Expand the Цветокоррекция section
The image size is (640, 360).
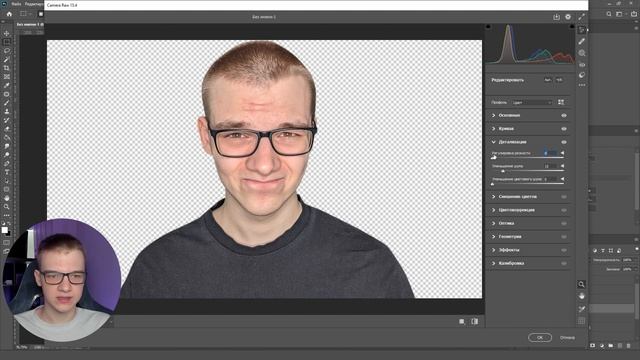click(493, 210)
